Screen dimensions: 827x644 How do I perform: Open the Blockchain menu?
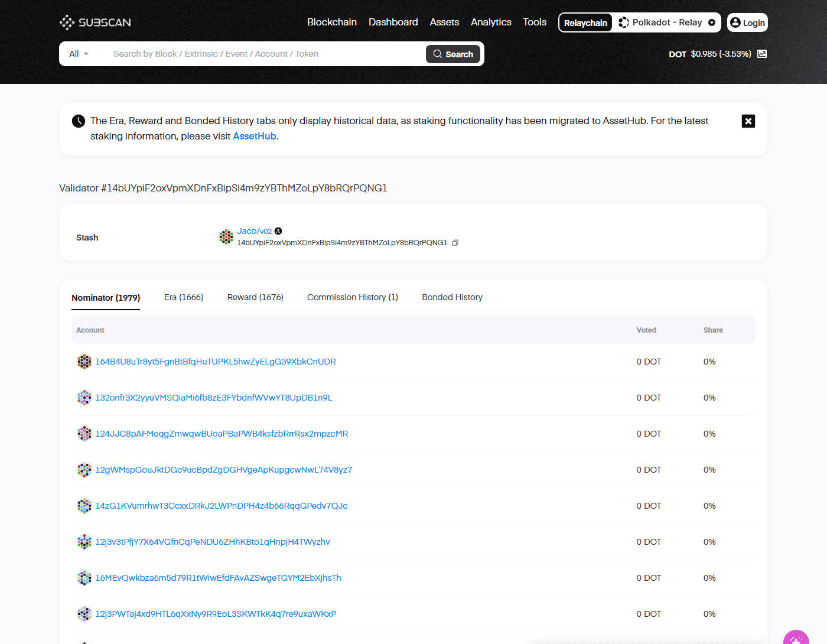[332, 22]
